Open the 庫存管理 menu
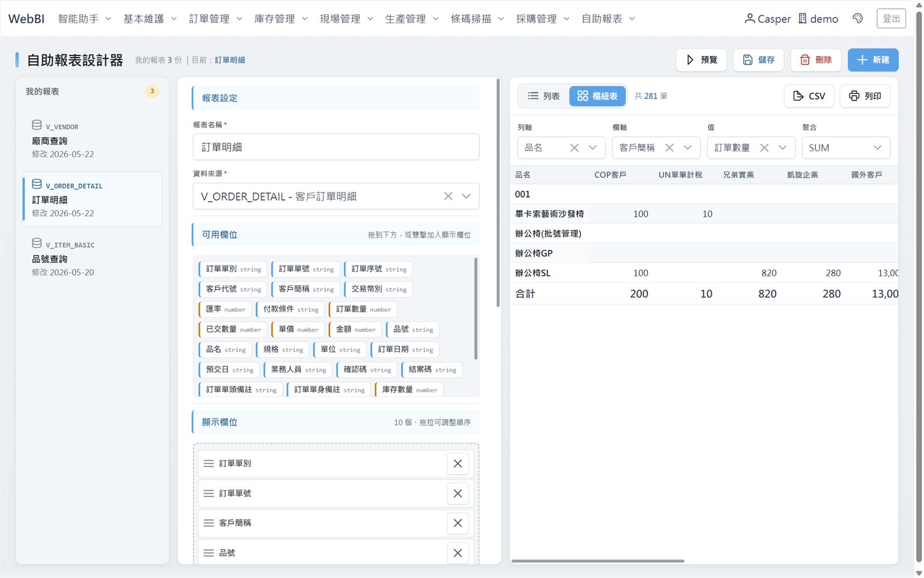 tap(281, 19)
